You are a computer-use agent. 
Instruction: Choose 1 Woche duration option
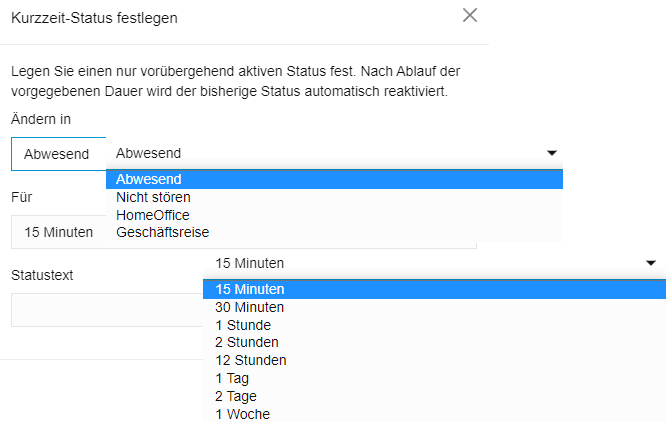click(x=435, y=414)
